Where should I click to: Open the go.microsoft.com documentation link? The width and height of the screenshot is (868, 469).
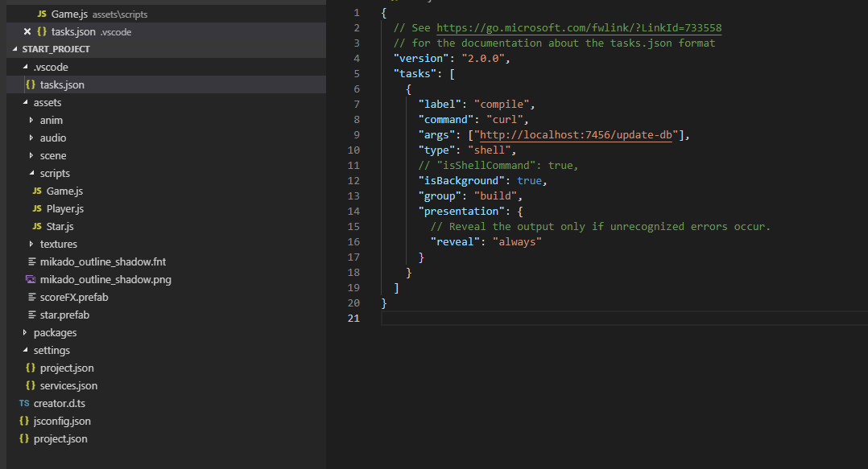tap(578, 27)
